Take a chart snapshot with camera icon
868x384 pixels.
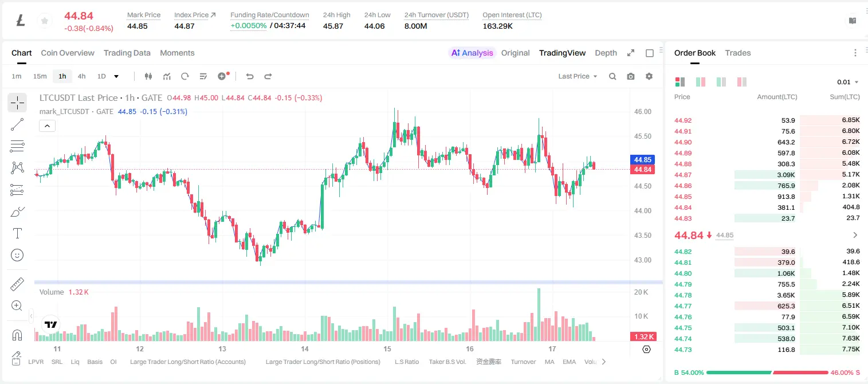(631, 76)
